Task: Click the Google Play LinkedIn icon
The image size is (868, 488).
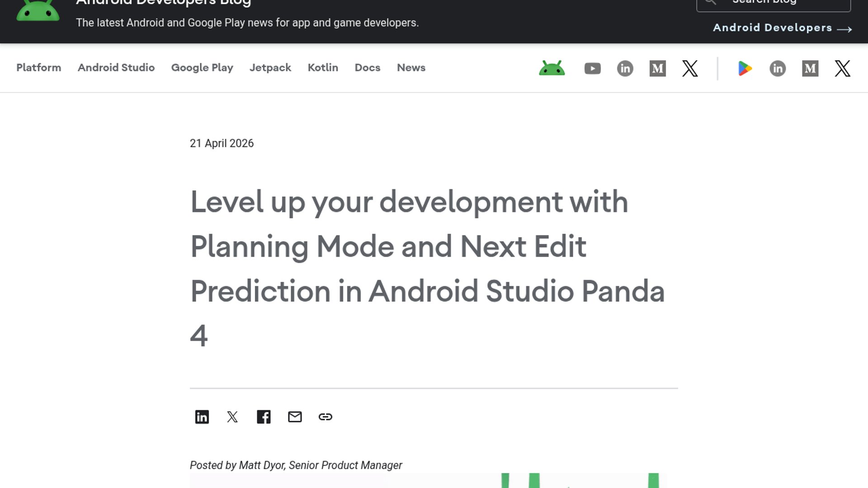Action: [778, 69]
